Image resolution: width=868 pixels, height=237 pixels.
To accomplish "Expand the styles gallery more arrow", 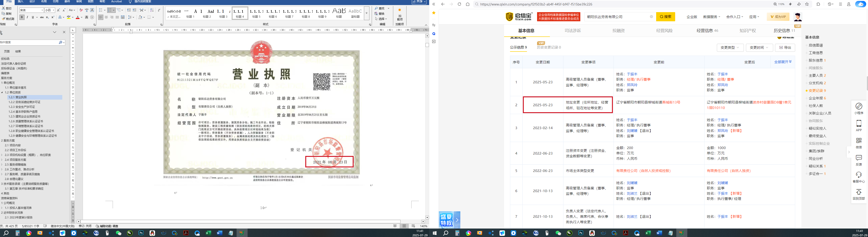I will pyautogui.click(x=366, y=14).
